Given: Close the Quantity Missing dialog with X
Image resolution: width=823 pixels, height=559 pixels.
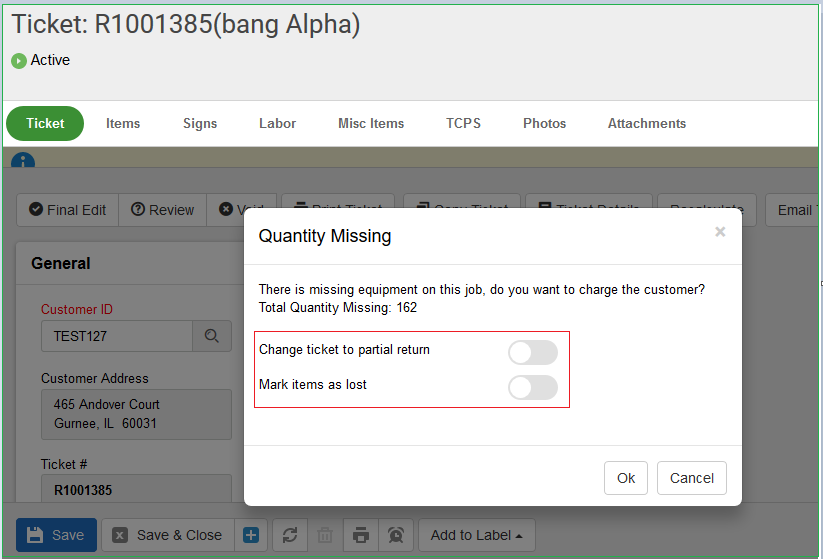Looking at the screenshot, I should click(720, 232).
